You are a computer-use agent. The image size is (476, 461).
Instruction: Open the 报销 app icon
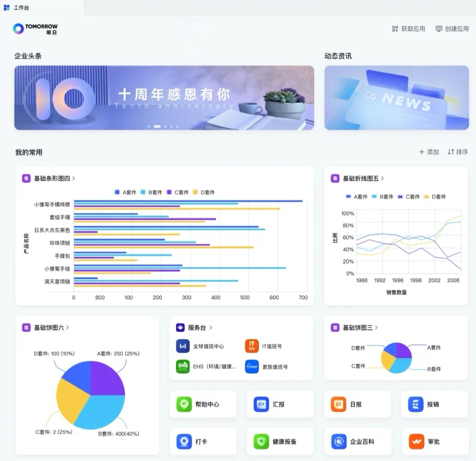(416, 404)
